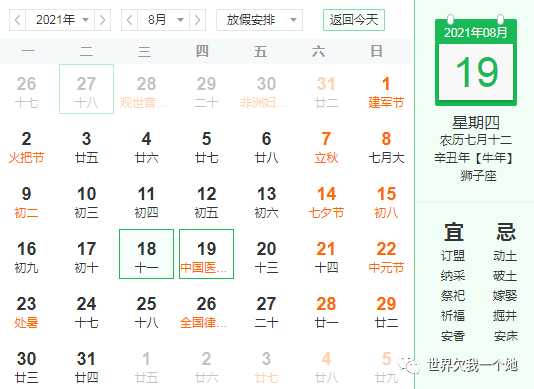This screenshot has width=534, height=389.
Task: Click the 六 weekday column header
Action: pos(319,51)
